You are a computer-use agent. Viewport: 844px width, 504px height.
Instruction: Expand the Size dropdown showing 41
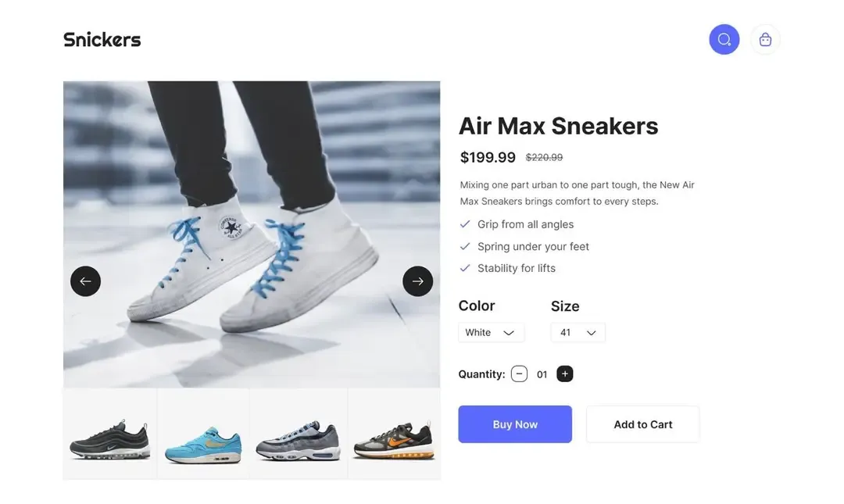coord(578,333)
